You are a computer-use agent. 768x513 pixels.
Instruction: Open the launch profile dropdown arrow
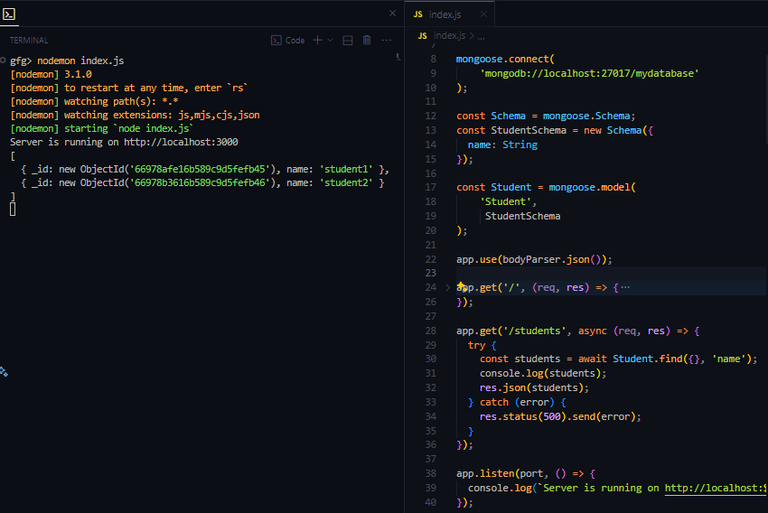click(330, 40)
